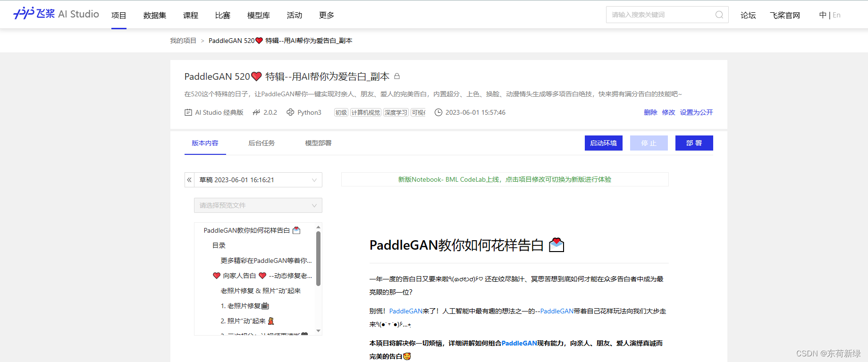Open 活动 in top navigation
Viewport: 868px width, 362px height.
(295, 15)
